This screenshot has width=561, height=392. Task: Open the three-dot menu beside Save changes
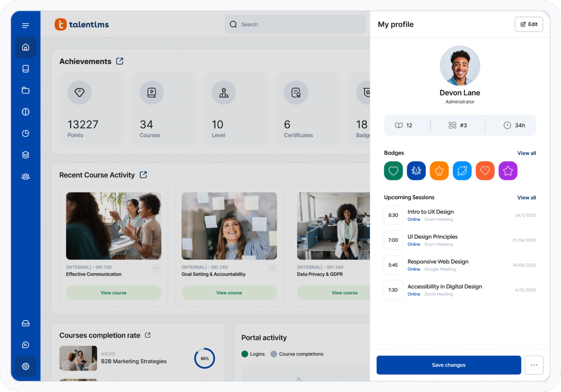pos(534,365)
